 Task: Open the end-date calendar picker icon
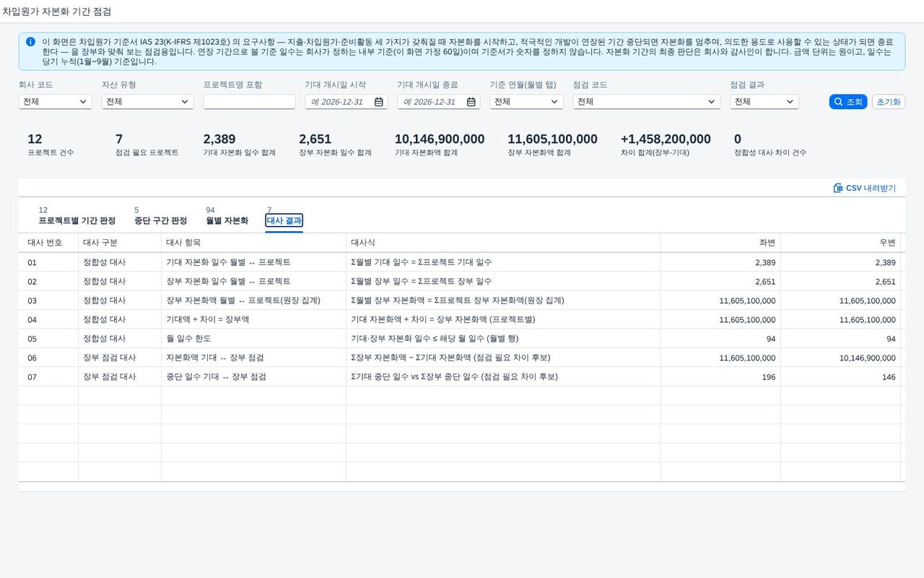pos(471,102)
